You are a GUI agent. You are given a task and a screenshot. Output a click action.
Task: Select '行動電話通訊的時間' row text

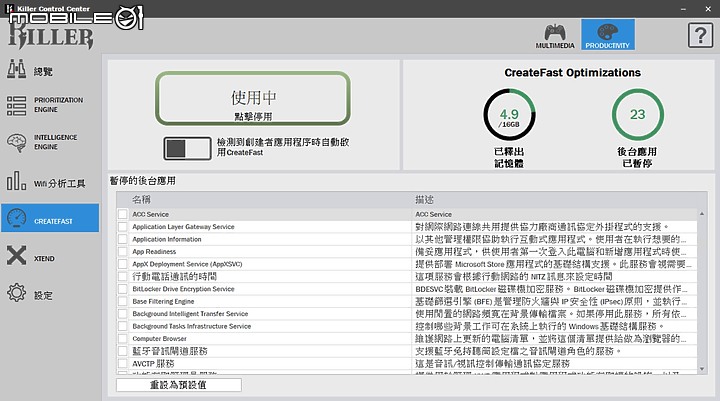(174, 276)
